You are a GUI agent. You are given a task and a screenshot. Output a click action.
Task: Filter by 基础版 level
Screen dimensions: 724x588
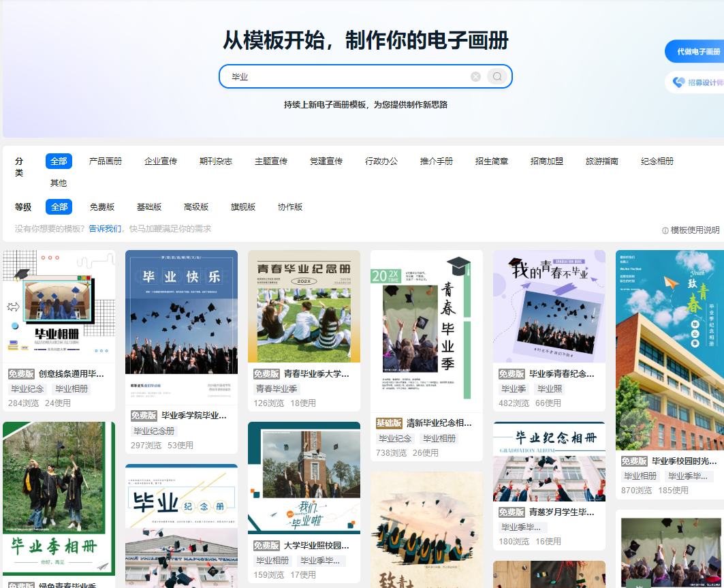(x=149, y=207)
